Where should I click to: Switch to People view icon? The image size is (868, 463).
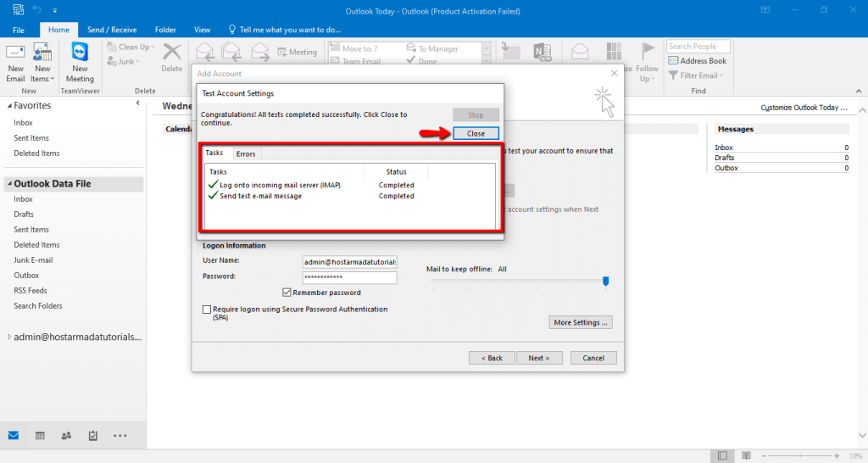[66, 435]
